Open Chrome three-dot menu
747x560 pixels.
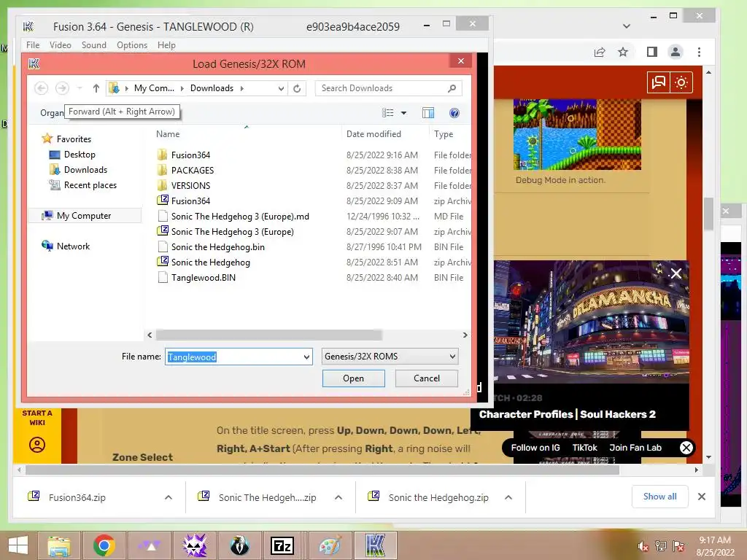coord(699,52)
